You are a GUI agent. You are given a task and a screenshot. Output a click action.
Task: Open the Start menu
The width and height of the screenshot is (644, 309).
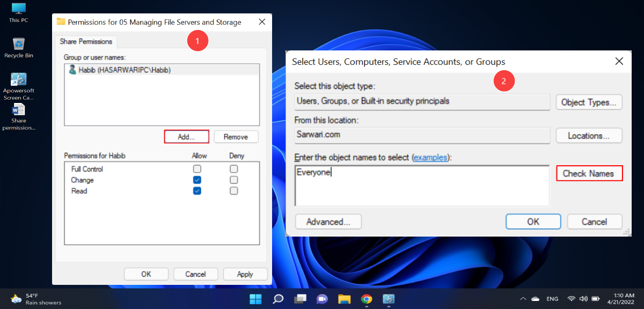pyautogui.click(x=255, y=299)
